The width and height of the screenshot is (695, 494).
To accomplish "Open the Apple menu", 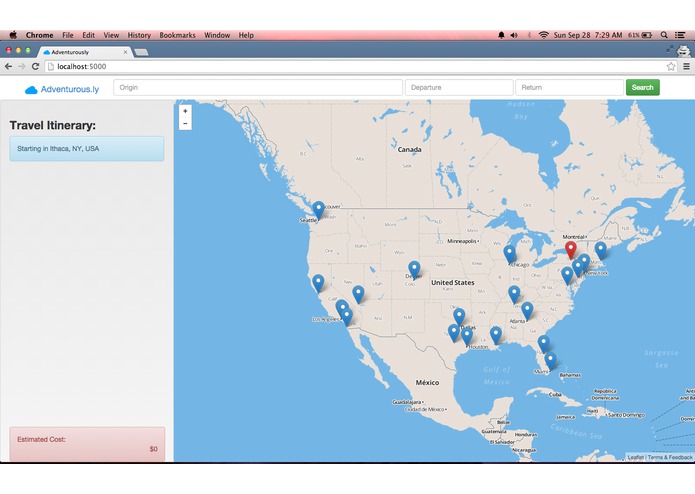I will coord(13,35).
